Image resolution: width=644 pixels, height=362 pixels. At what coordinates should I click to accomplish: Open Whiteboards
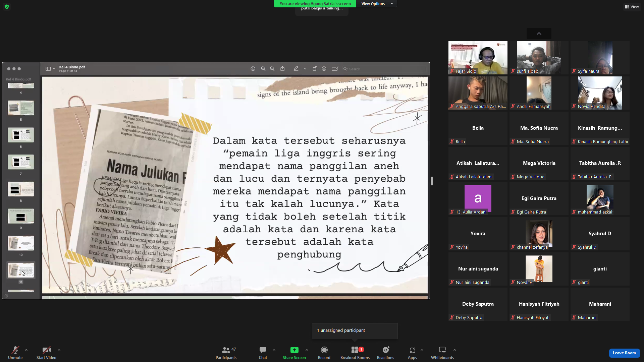[x=442, y=353]
